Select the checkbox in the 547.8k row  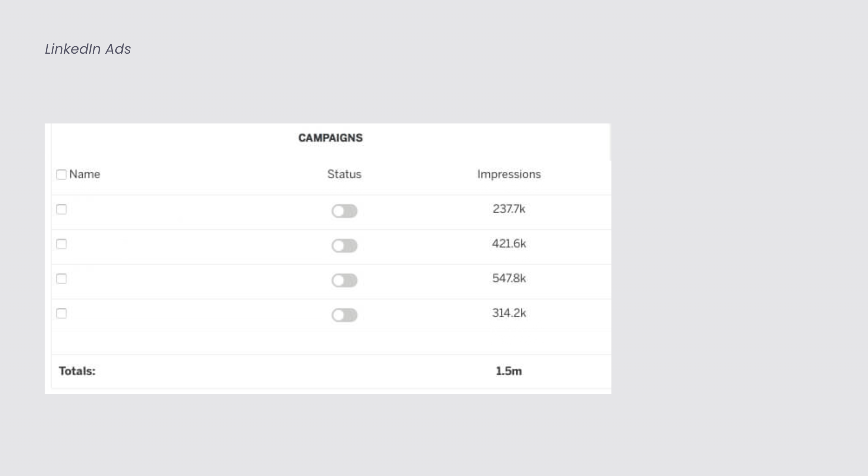tap(61, 279)
